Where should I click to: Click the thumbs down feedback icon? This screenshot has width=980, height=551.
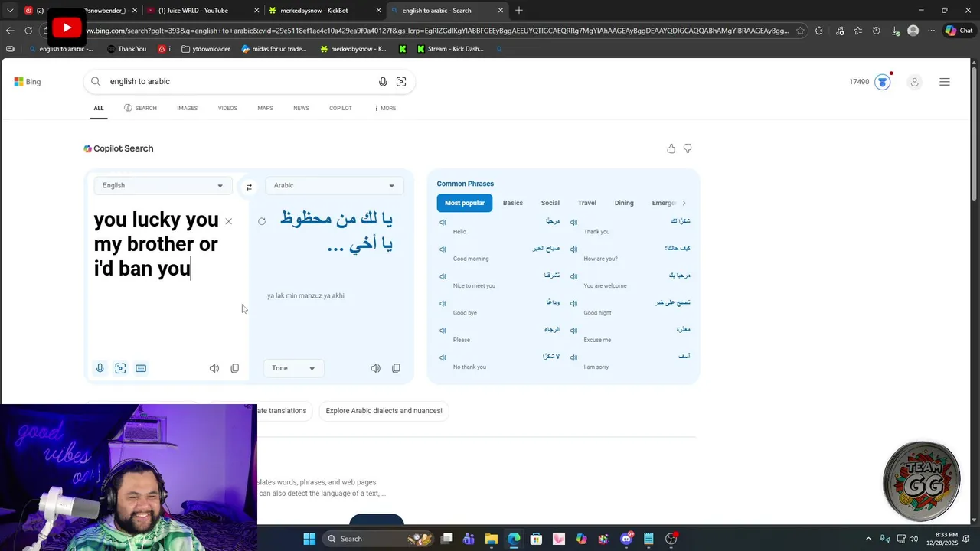coord(688,148)
